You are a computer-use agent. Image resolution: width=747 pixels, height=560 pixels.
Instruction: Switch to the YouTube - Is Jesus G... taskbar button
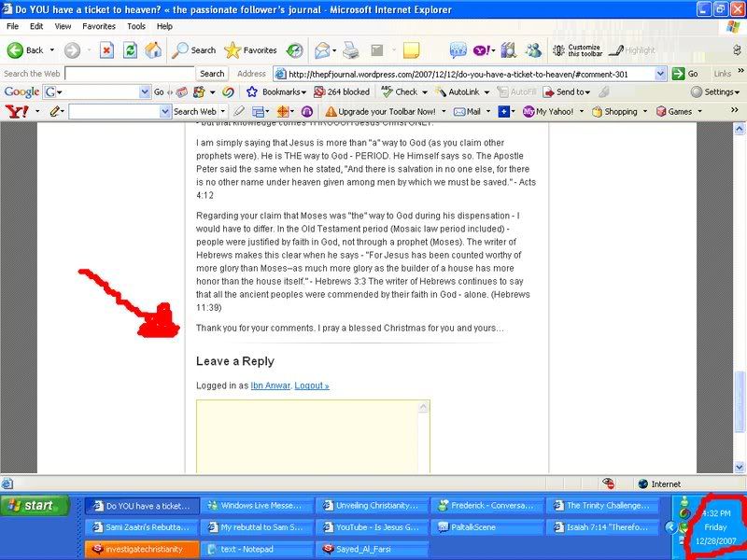[373, 527]
